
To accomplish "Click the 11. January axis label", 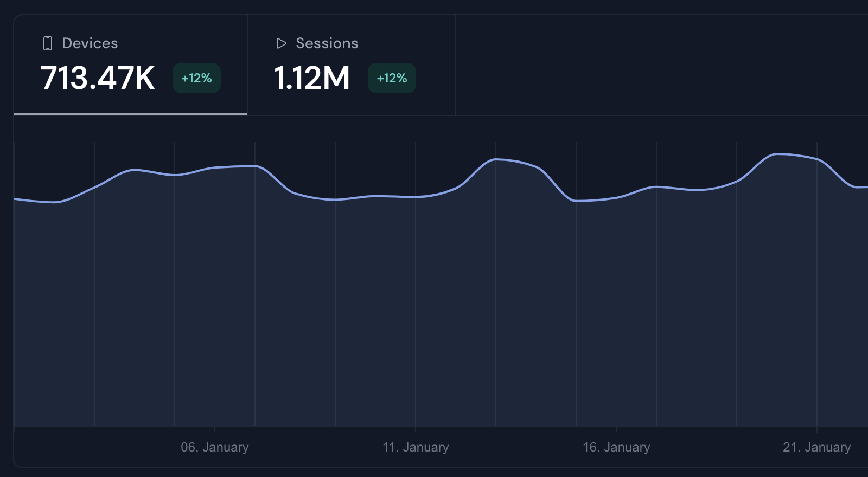I will click(416, 447).
